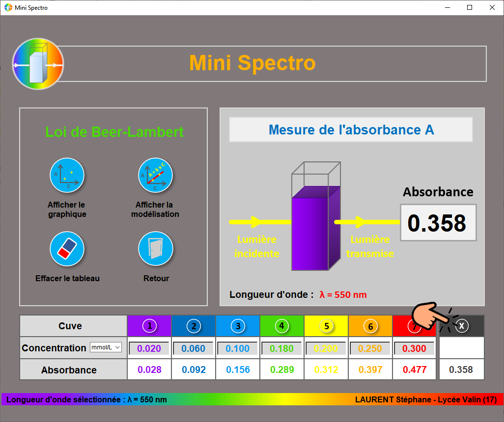Click the Retour door icon
Screen dimensions: 504x422
(x=156, y=249)
